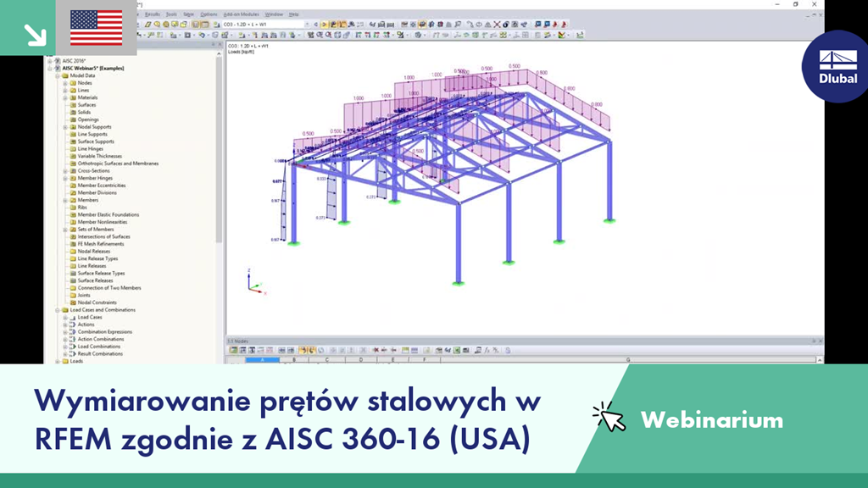Expand the Lines tree folder
Image resolution: width=868 pixels, height=488 pixels.
click(x=65, y=90)
